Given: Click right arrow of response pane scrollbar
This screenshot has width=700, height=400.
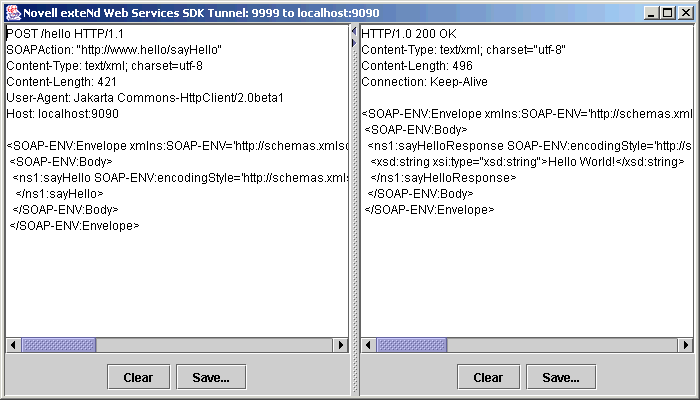Looking at the screenshot, I should coord(685,345).
